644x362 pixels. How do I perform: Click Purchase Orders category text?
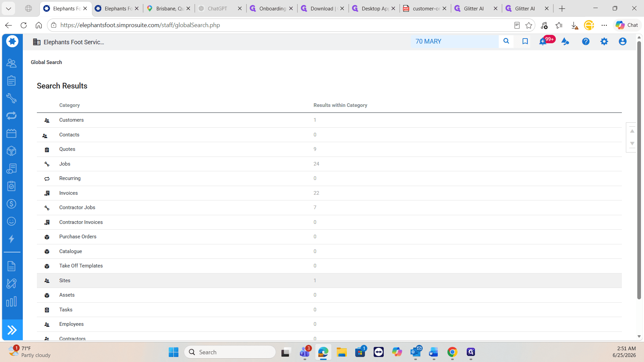pyautogui.click(x=78, y=237)
